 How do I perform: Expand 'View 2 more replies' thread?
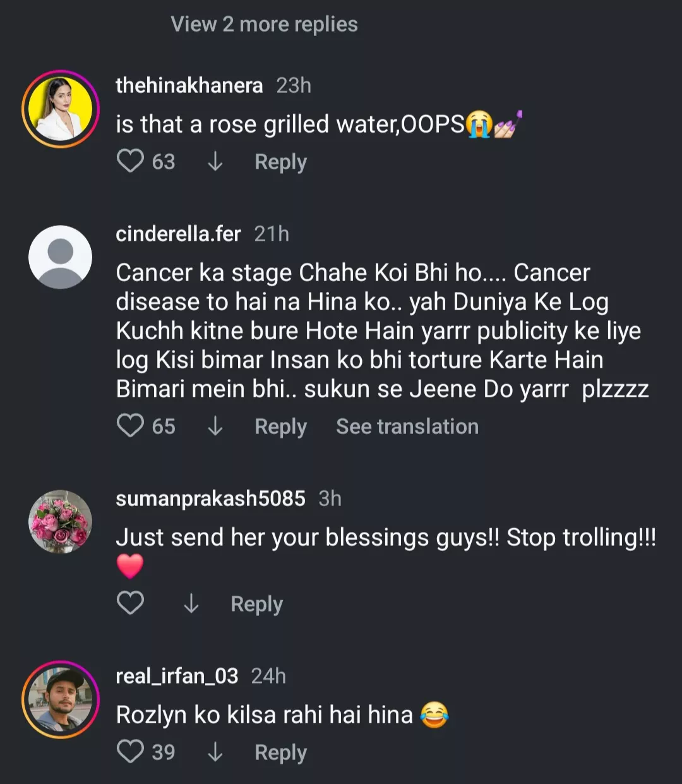pyautogui.click(x=264, y=24)
